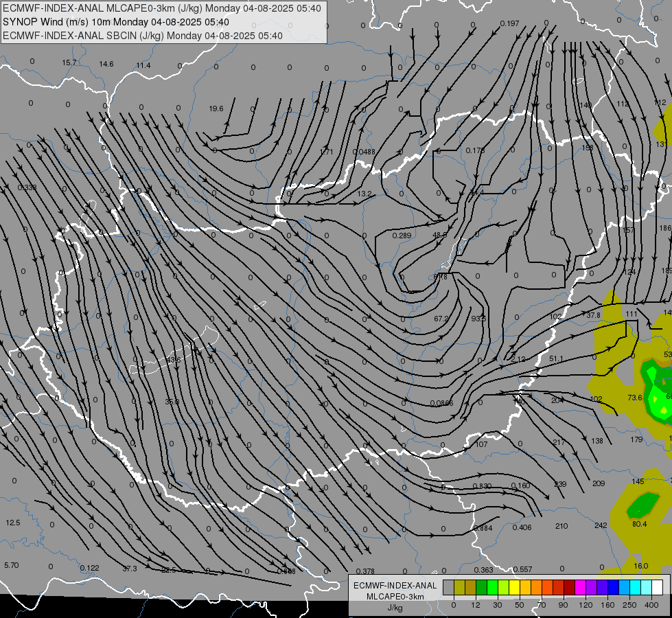Screen dimensions: 672x618
Task: Select the map value 239
Action: click(x=560, y=484)
